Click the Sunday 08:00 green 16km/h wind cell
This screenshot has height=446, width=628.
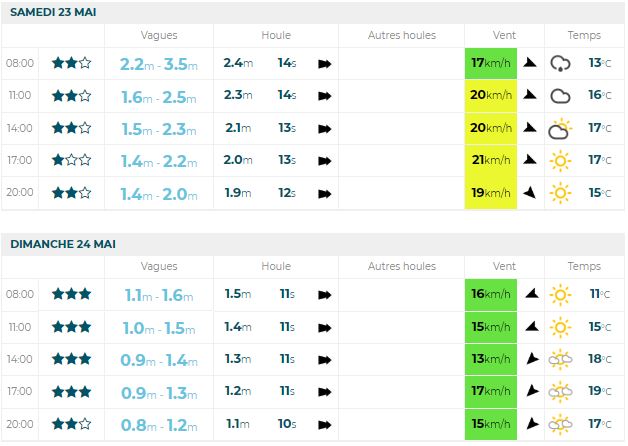pos(491,294)
